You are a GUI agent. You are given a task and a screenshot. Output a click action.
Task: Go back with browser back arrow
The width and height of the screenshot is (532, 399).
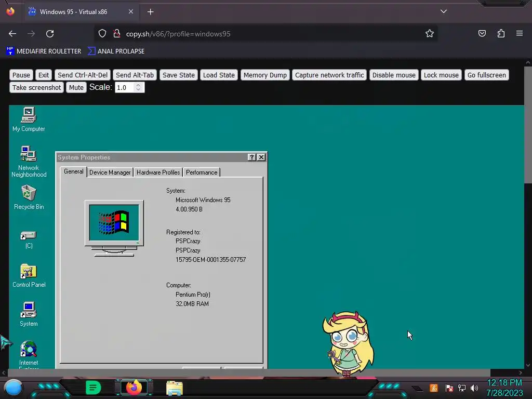point(12,34)
